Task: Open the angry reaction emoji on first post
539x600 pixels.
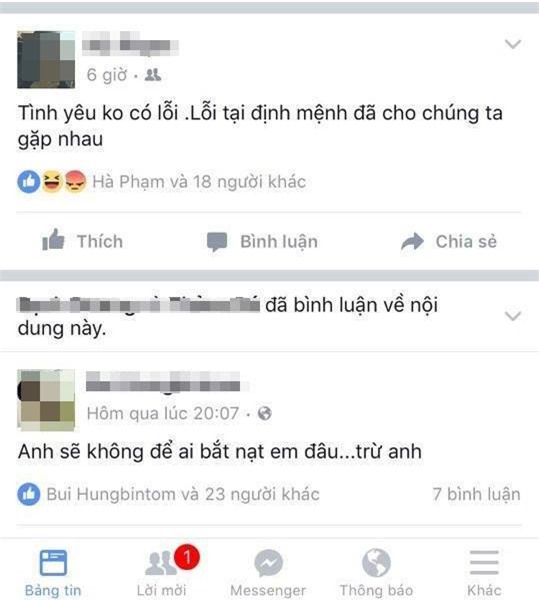Action: click(75, 181)
